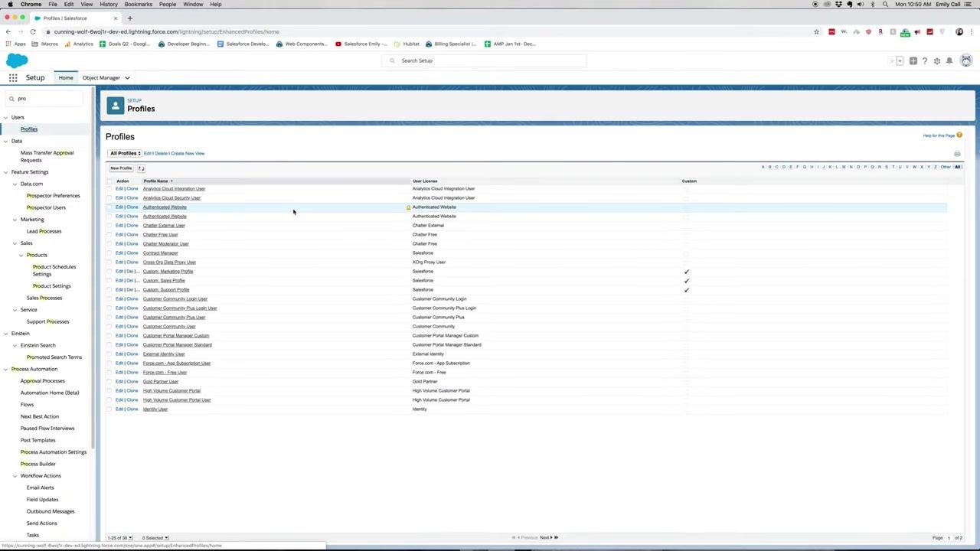Open a new Chrome tab with plus
This screenshot has width=980, height=551.
(x=129, y=18)
